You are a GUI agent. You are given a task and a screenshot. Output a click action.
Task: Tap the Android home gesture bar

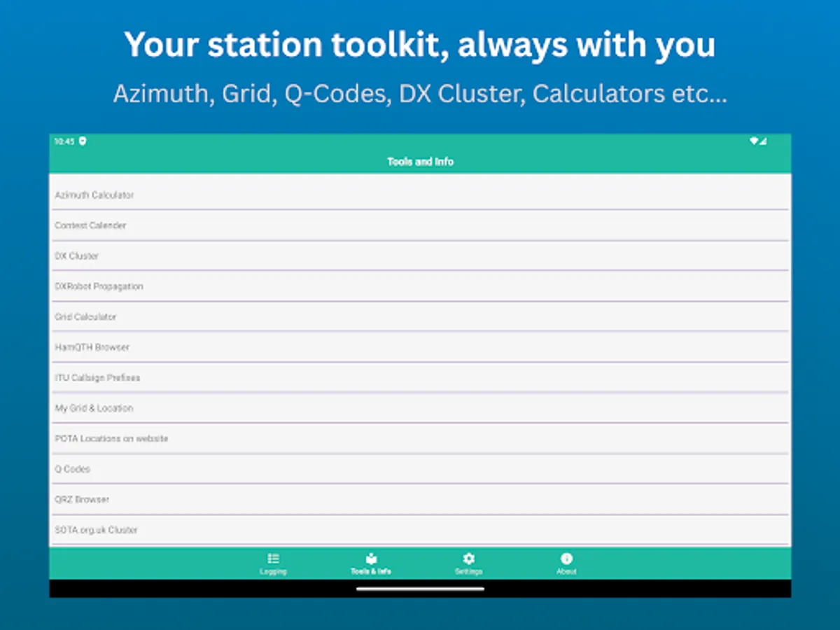[420, 589]
